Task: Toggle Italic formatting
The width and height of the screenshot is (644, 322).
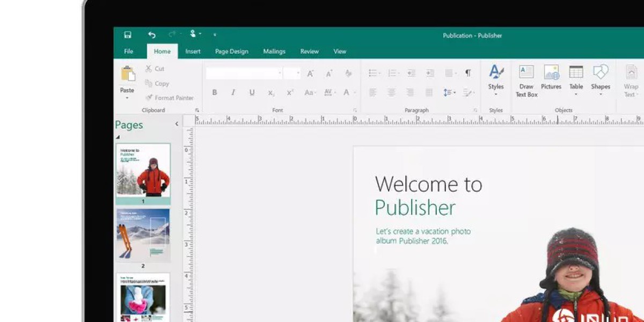Action: 233,92
